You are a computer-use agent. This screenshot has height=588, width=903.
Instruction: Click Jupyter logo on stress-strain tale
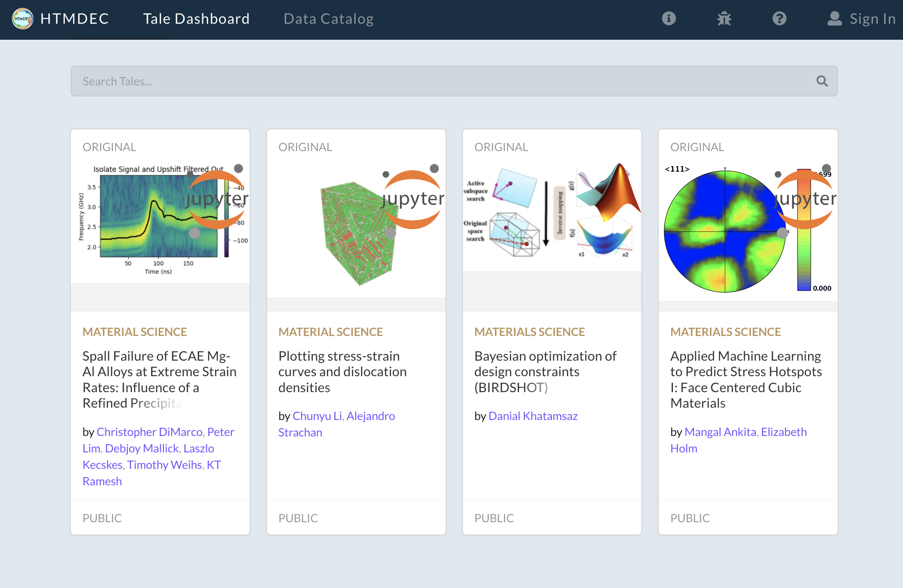[x=413, y=199]
